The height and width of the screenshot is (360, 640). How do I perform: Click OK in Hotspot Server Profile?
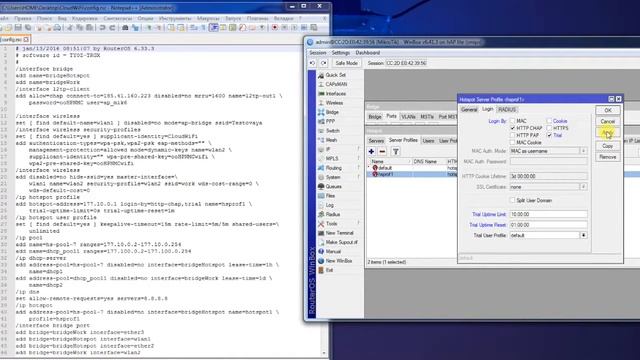tap(608, 110)
